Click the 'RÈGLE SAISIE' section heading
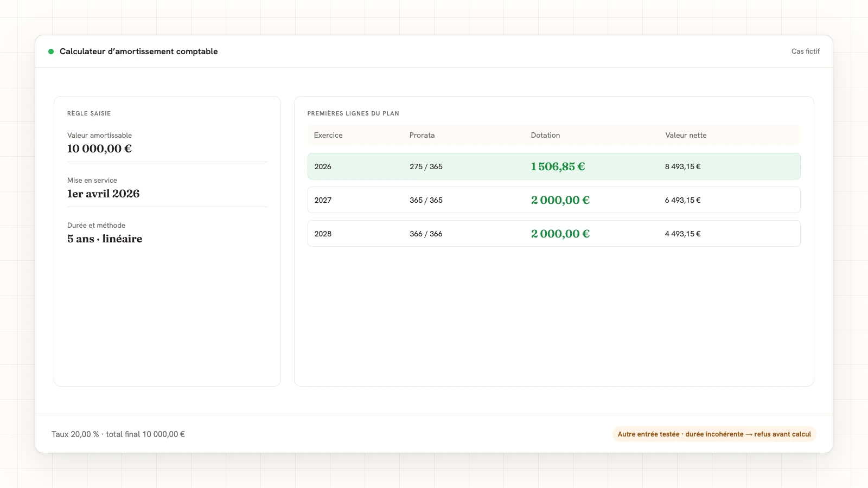 89,113
